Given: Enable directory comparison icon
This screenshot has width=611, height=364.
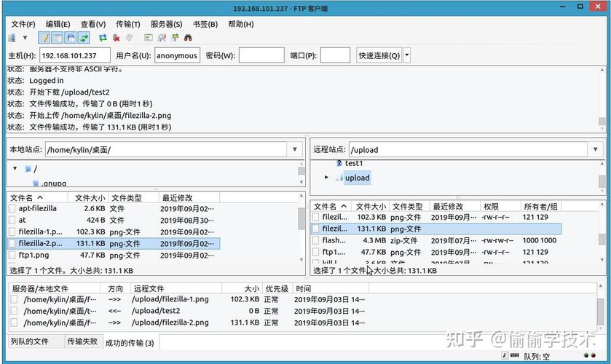Looking at the screenshot, I should (161, 38).
